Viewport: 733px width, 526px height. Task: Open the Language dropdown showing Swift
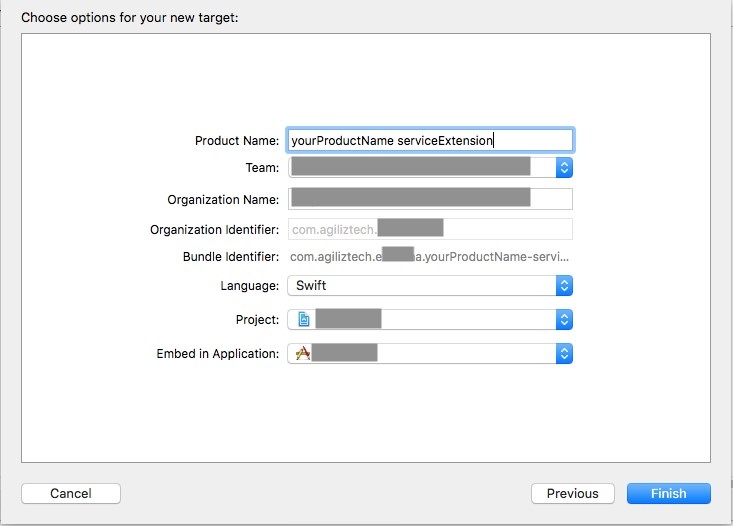pyautogui.click(x=420, y=286)
